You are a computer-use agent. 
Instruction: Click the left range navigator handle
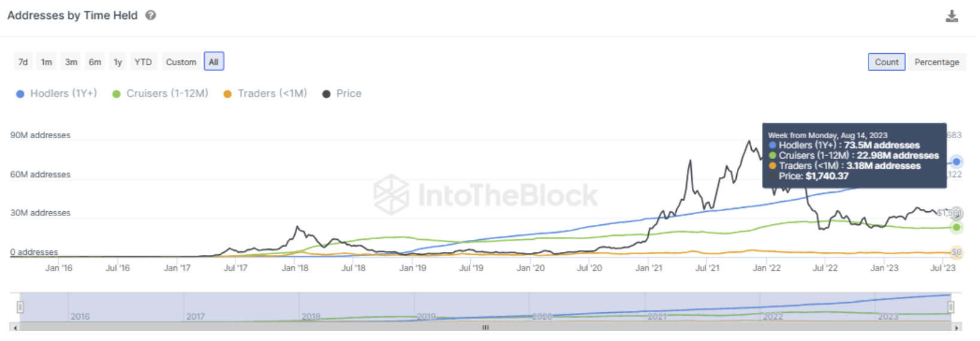pos(20,307)
